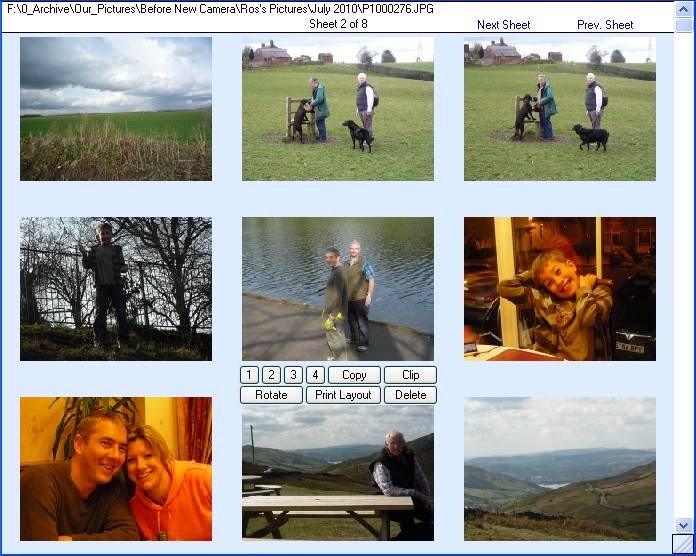The height and width of the screenshot is (556, 696).
Task: Select thumbnail of boy by bare trees
Action: click(116, 289)
